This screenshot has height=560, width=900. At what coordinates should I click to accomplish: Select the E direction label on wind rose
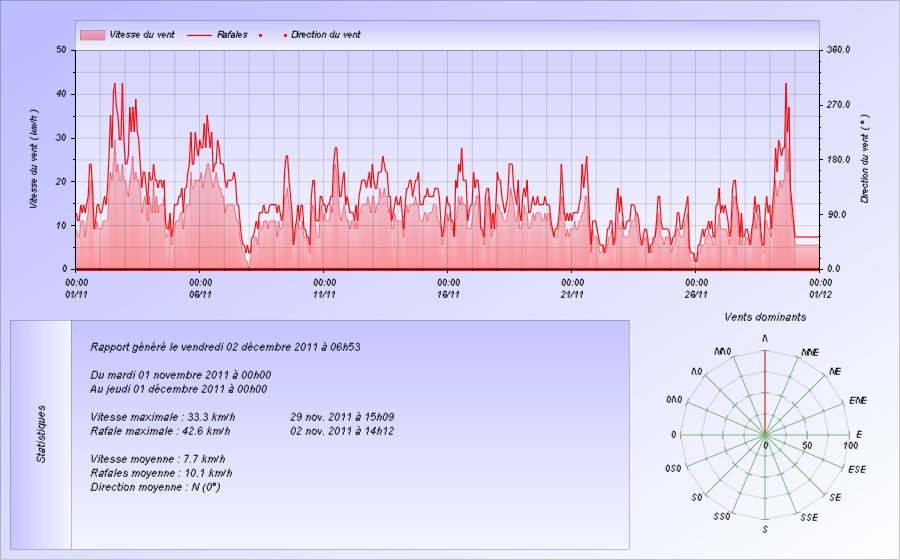(858, 435)
